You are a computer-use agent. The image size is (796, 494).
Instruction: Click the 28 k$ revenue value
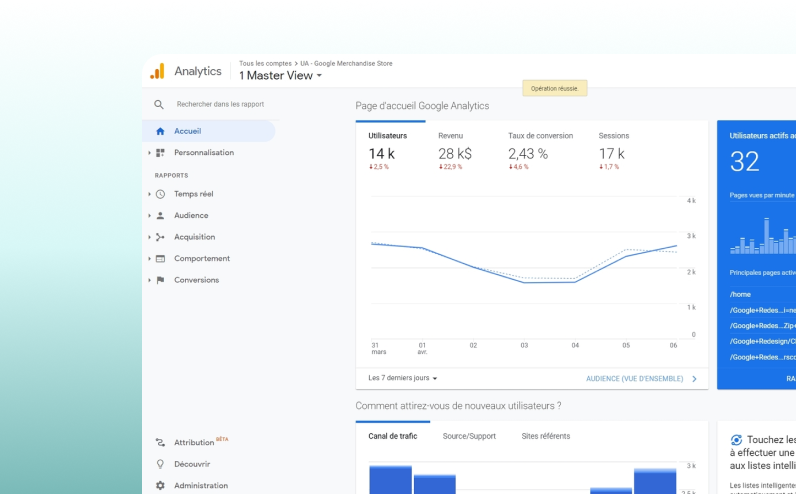coord(455,153)
